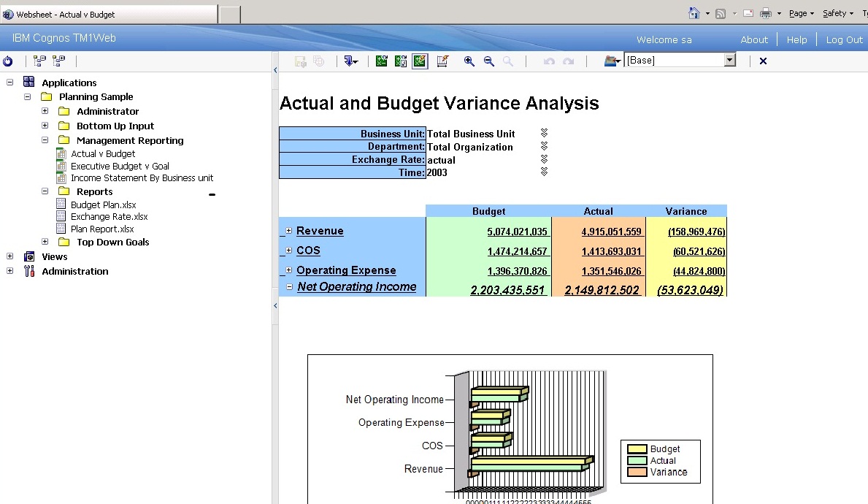
Task: Open the Time selector arrows
Action: click(x=544, y=172)
